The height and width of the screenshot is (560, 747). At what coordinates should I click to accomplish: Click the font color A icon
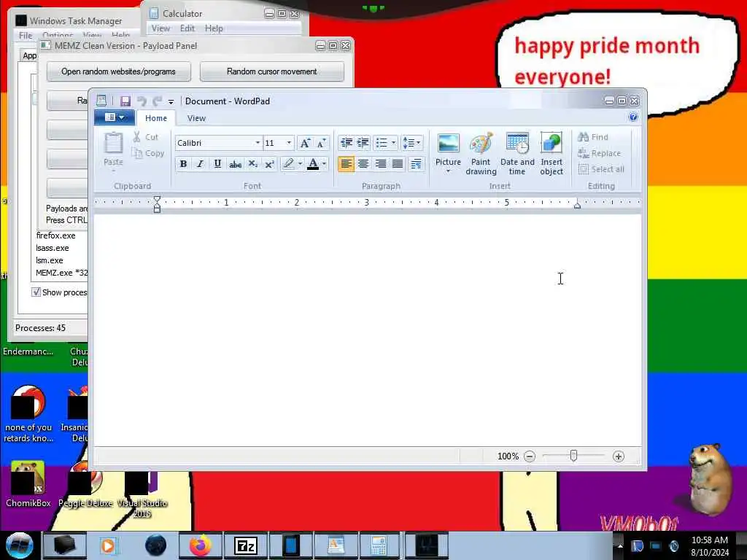pyautogui.click(x=313, y=164)
